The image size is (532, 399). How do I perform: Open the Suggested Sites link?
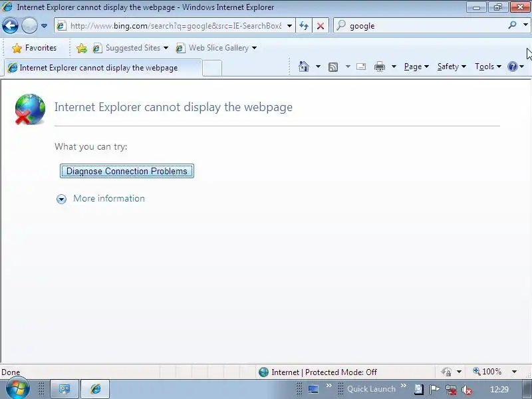[x=127, y=48]
